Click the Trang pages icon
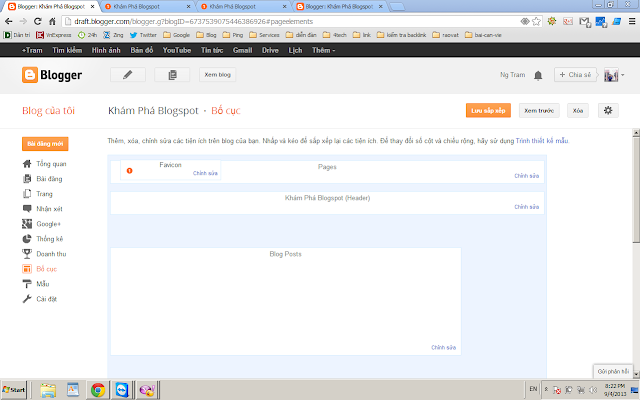Viewport: 640px width, 400px height. tap(27, 194)
